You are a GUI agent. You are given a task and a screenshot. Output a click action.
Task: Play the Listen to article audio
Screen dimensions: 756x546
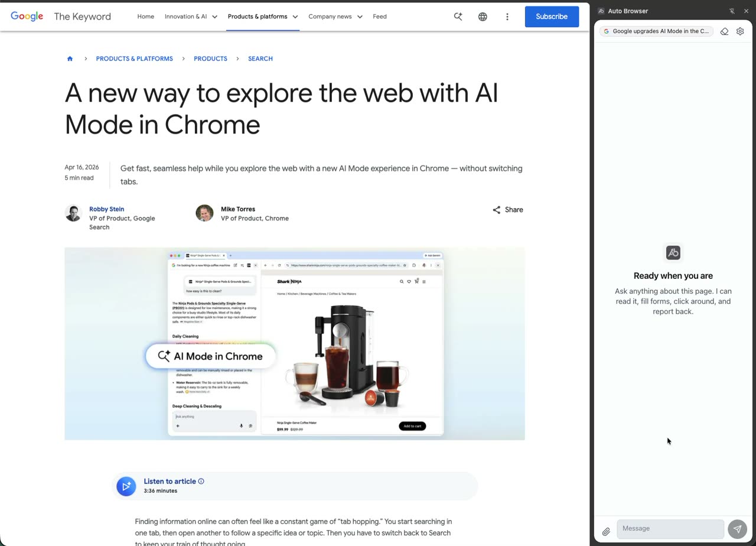[126, 486]
